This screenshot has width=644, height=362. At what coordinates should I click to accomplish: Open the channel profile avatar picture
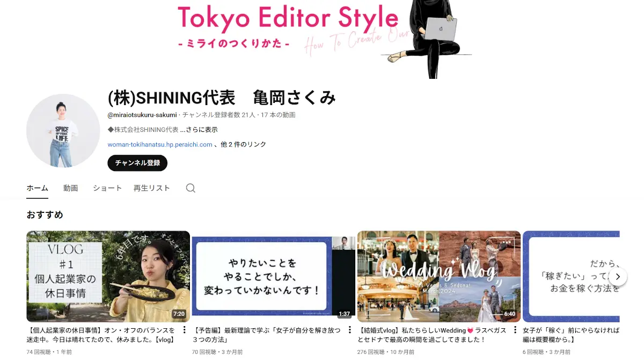[x=63, y=131]
